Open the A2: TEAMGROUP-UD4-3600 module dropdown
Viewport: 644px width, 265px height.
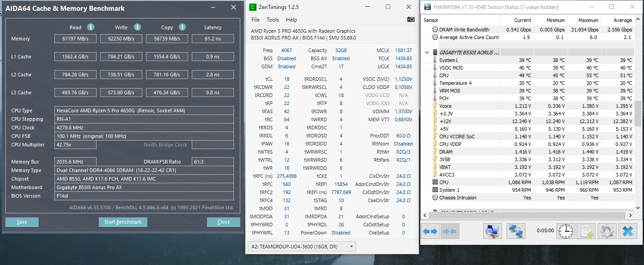[x=301, y=246]
